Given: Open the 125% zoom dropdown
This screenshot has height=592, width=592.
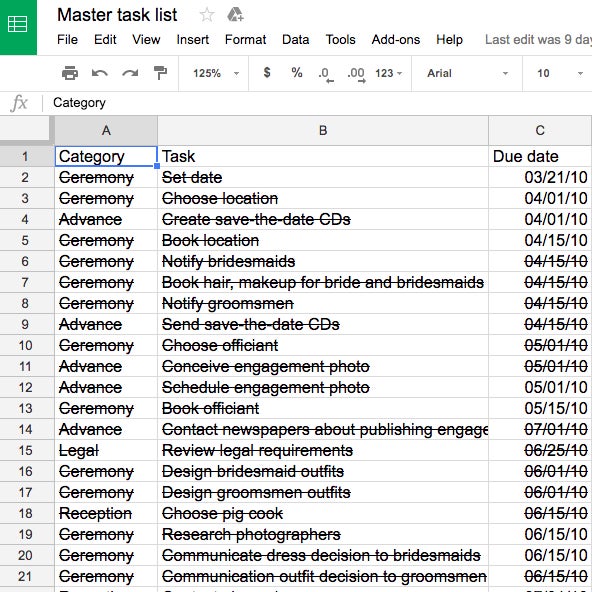Looking at the screenshot, I should pyautogui.click(x=216, y=73).
